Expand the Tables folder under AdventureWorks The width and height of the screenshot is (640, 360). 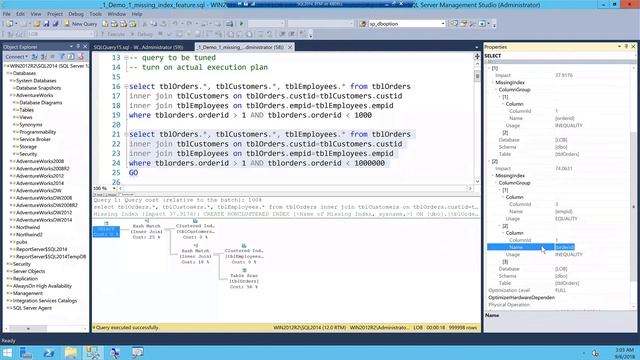click(15, 110)
